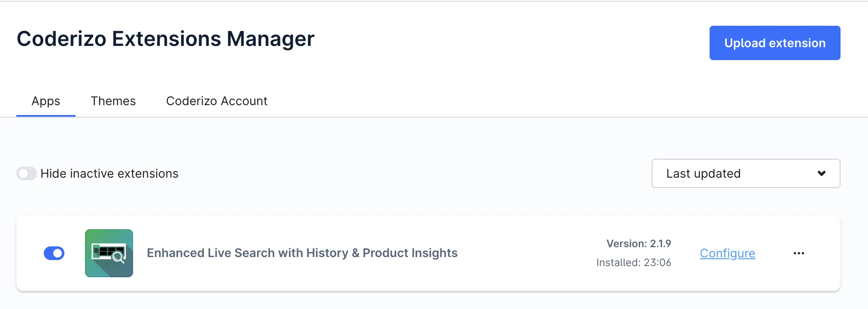This screenshot has width=868, height=309.
Task: Click the Hide inactive extensions label text
Action: pyautogui.click(x=109, y=173)
